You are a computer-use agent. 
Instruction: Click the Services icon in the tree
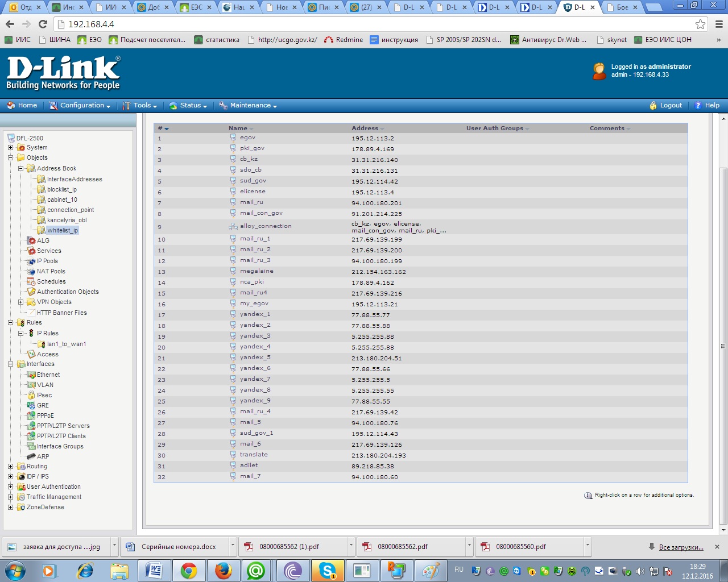pyautogui.click(x=32, y=251)
